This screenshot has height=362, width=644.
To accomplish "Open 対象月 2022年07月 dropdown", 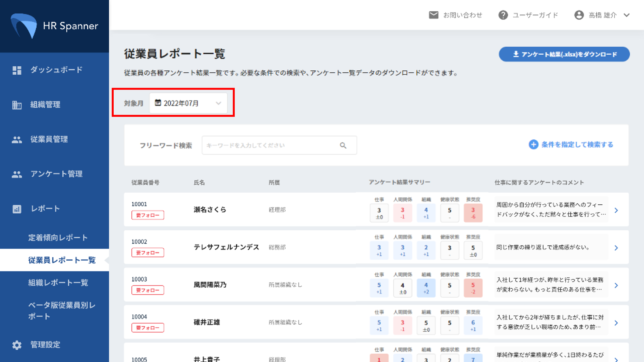I will pos(188,103).
